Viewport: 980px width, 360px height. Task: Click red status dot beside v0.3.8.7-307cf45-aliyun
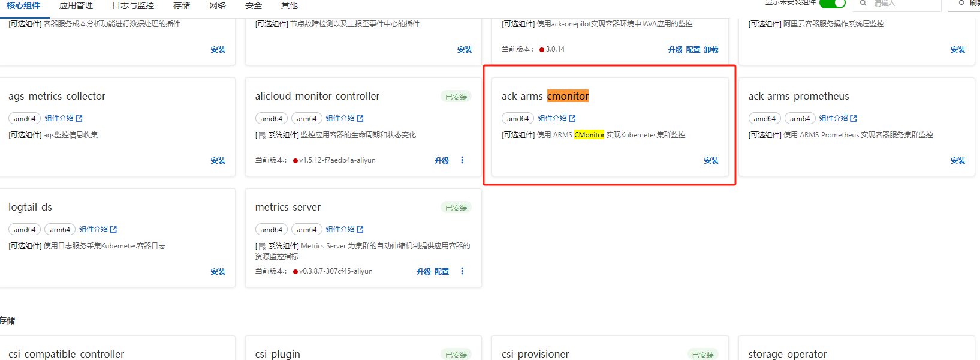point(295,272)
